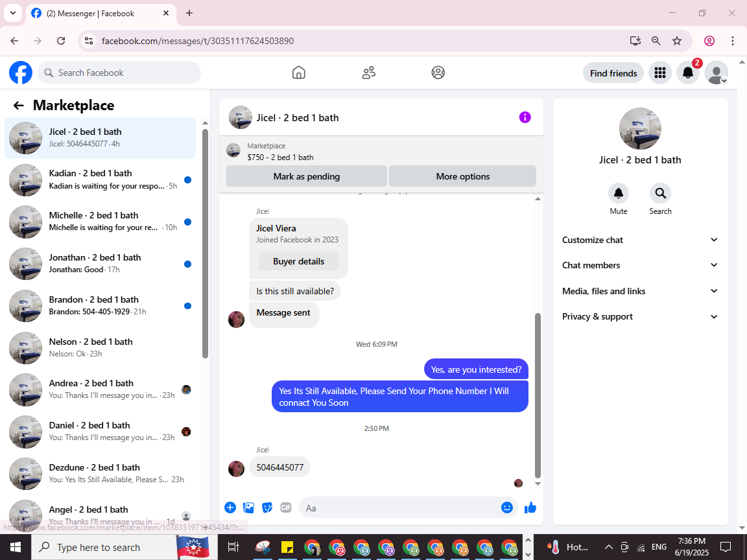Open Brandon 2 bed 1 bath chat
Screen dimensions: 747x560
(x=100, y=305)
